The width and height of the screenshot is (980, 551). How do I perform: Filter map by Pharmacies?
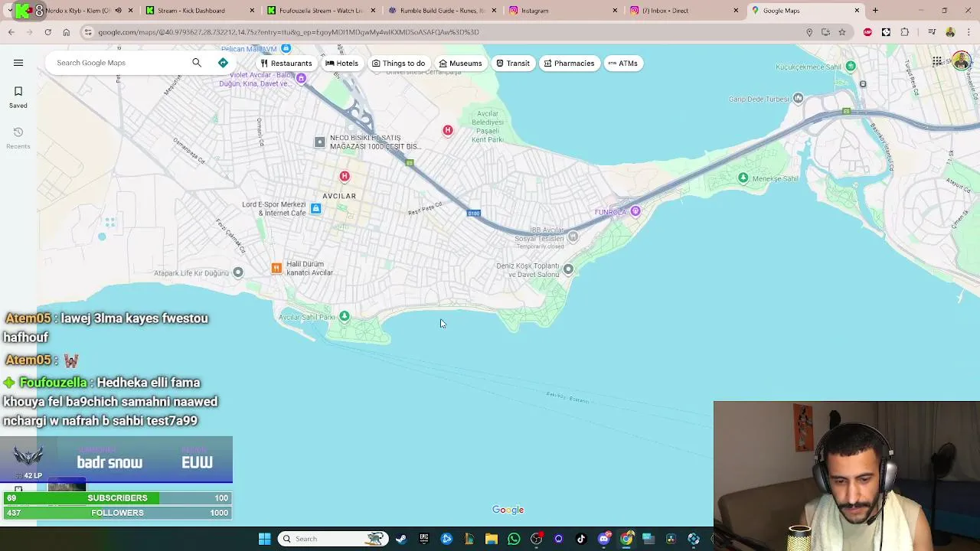pos(569,64)
